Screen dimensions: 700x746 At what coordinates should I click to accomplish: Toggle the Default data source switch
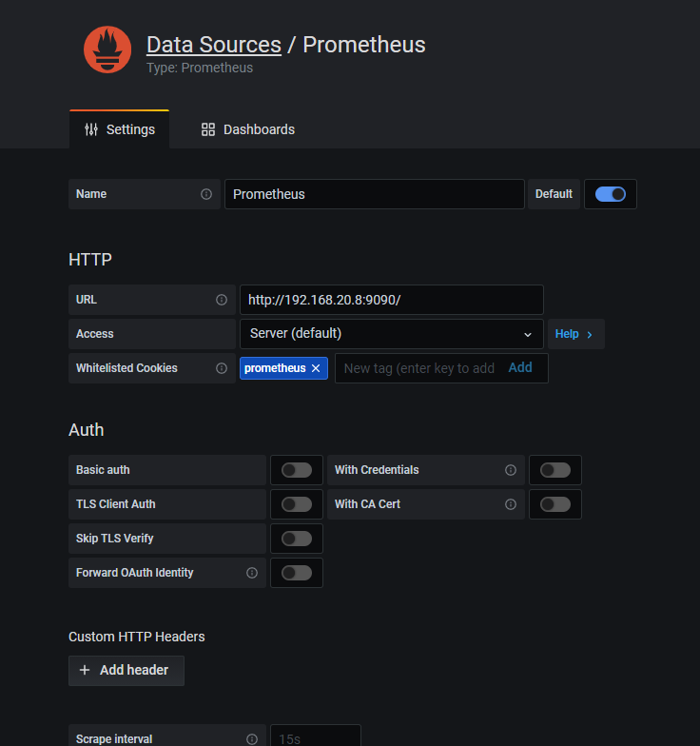coord(611,194)
